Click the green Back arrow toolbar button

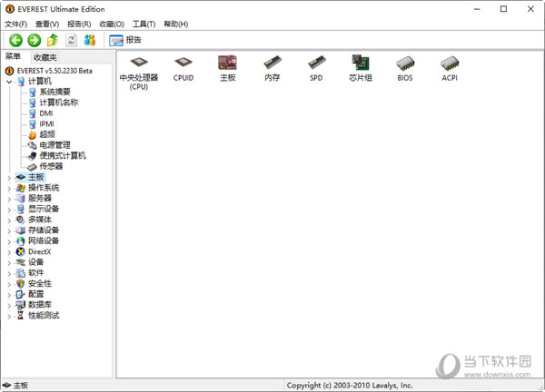(x=15, y=40)
